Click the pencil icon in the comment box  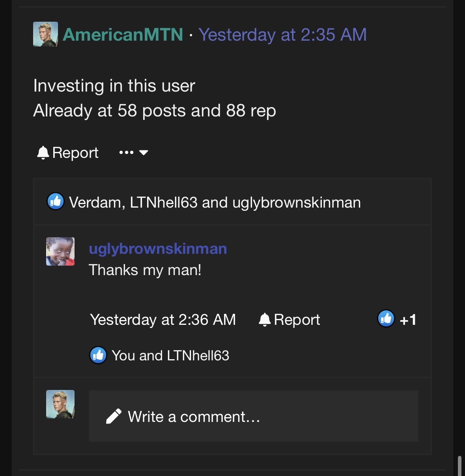click(x=114, y=416)
